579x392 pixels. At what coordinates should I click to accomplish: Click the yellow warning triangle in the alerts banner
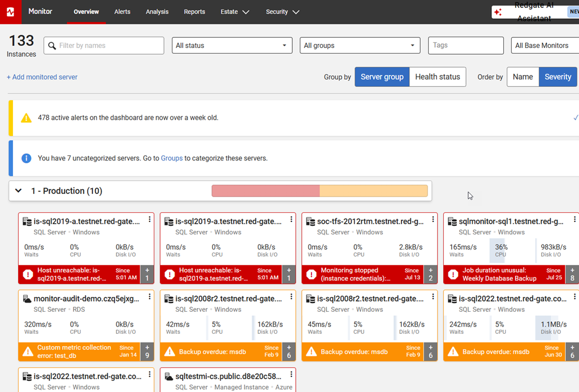point(26,117)
